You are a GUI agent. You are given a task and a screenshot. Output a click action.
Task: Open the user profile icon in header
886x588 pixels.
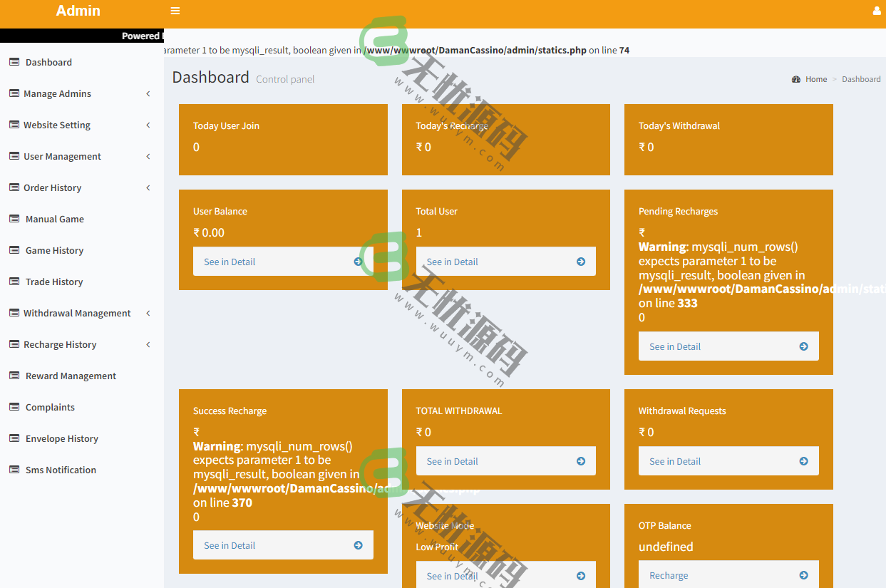pyautogui.click(x=876, y=11)
